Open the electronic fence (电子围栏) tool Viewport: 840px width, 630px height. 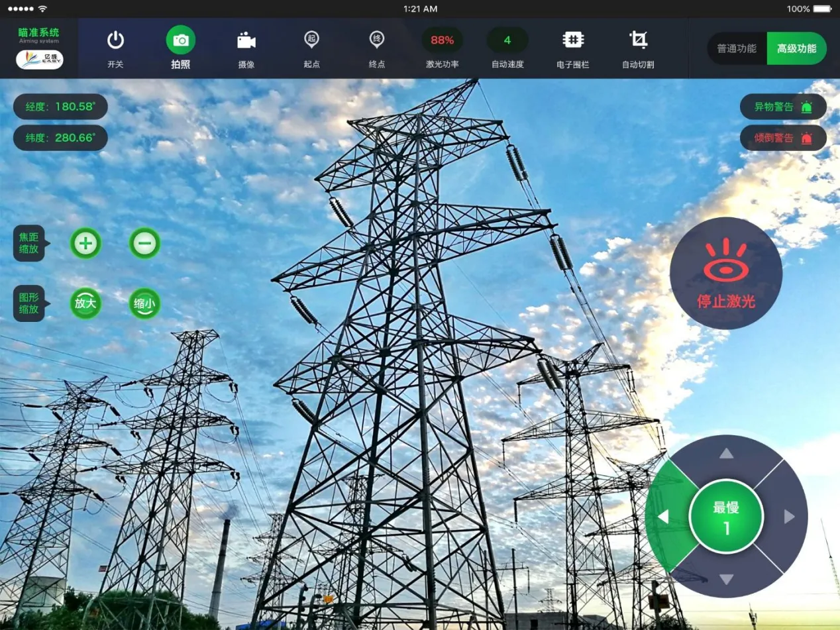point(573,40)
